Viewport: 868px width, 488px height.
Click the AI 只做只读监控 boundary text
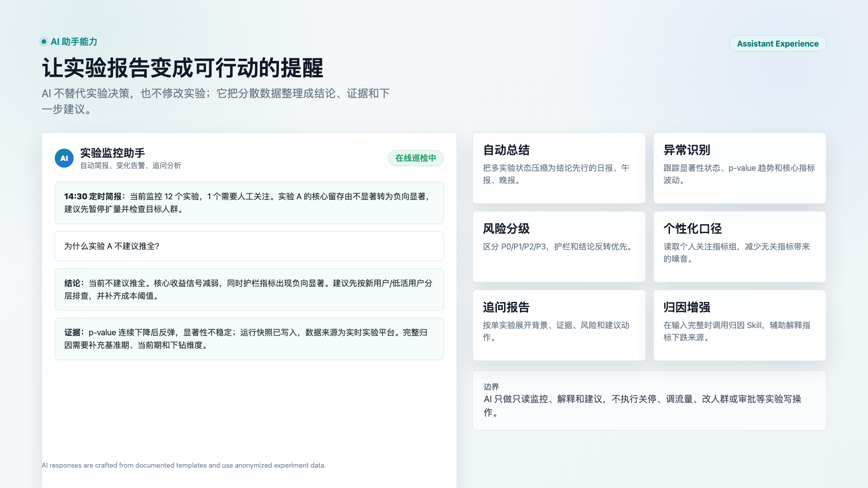tap(642, 406)
